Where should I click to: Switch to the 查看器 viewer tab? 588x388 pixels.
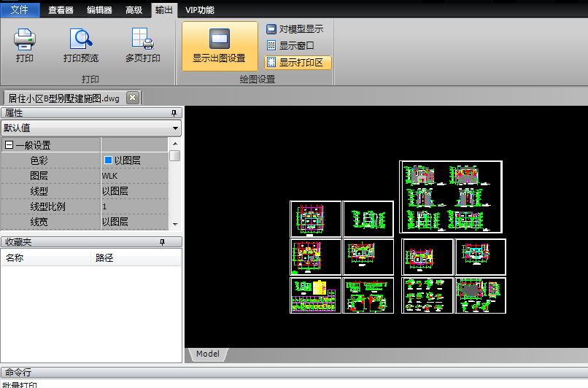point(61,10)
